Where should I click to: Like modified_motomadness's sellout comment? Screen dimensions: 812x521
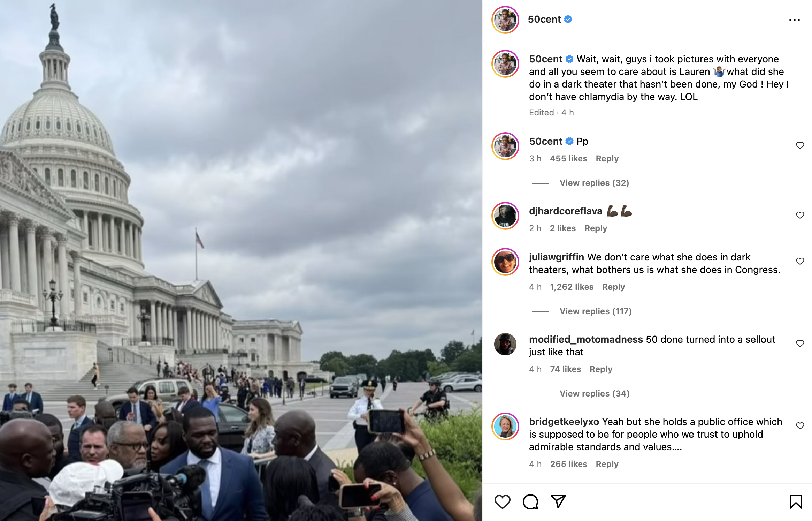tap(800, 343)
